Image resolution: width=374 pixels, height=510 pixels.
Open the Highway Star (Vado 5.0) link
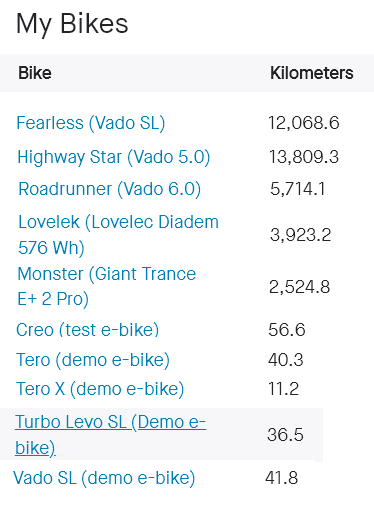(114, 157)
